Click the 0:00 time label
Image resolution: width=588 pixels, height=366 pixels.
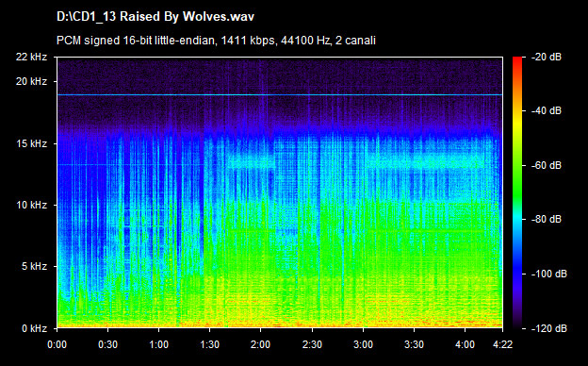[57, 344]
